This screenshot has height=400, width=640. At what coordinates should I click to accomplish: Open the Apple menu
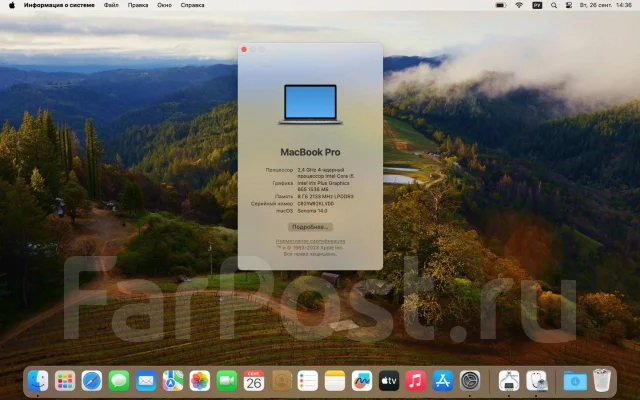[x=11, y=5]
